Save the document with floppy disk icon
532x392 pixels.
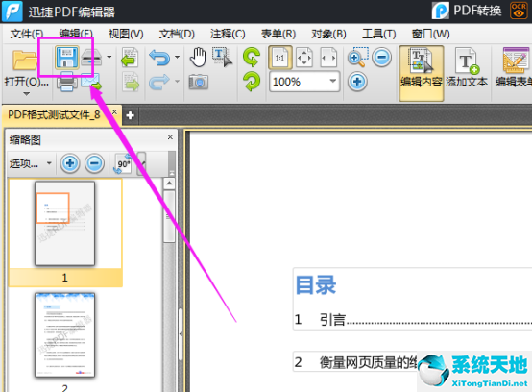pos(67,58)
